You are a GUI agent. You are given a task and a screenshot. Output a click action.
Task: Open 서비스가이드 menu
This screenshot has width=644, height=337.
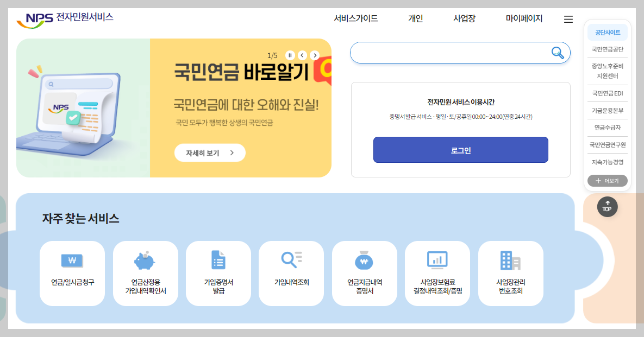(x=355, y=18)
